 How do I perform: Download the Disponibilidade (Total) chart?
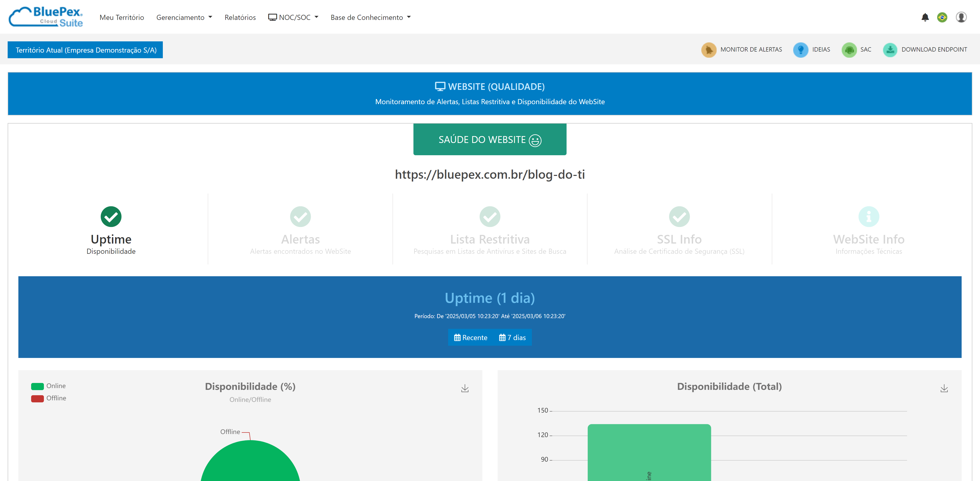coord(944,388)
